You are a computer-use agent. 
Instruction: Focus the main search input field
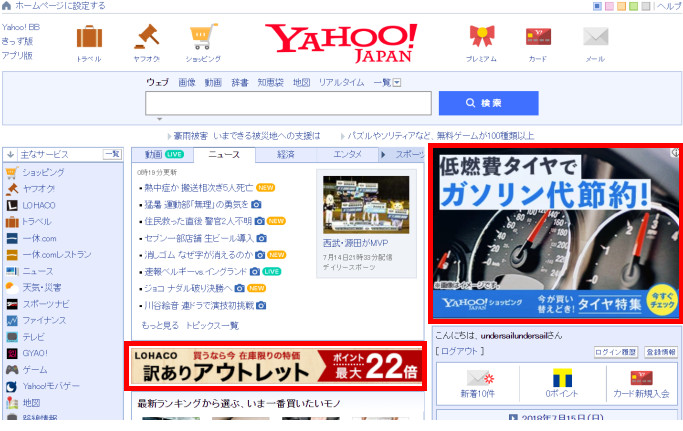pyautogui.click(x=288, y=103)
